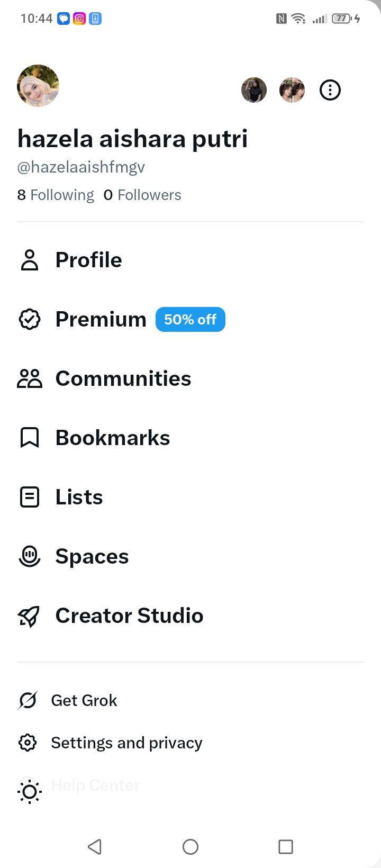Image resolution: width=381 pixels, height=868 pixels.
Task: Tap the Profile person icon
Action: pyautogui.click(x=30, y=260)
